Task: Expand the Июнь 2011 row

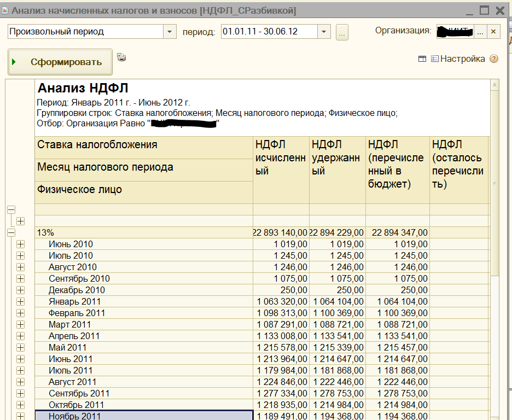Action: tap(20, 359)
